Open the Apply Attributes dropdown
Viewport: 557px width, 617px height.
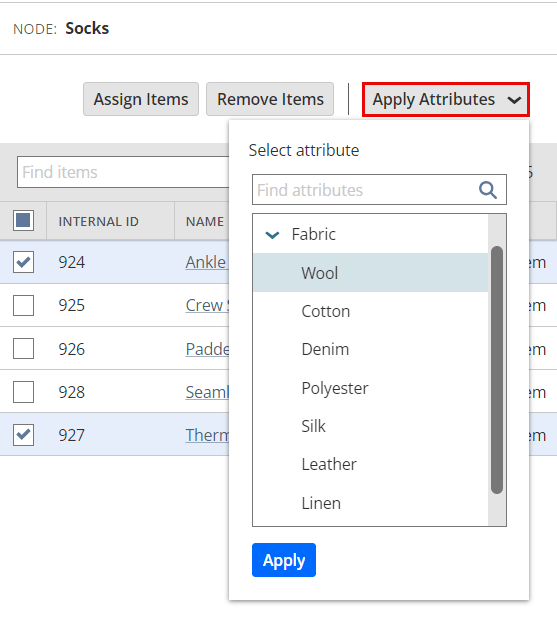(446, 100)
